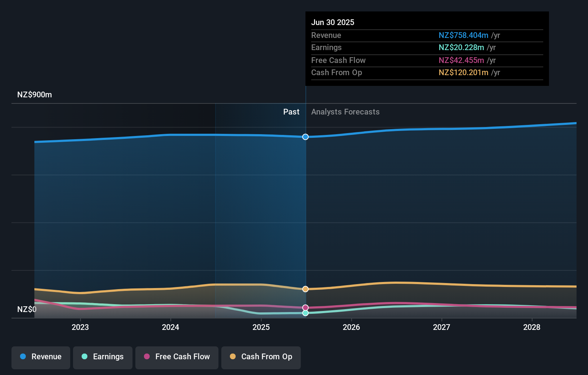Click the Jun 30 2025 tooltip header
Image resolution: width=588 pixels, height=375 pixels.
pyautogui.click(x=333, y=22)
